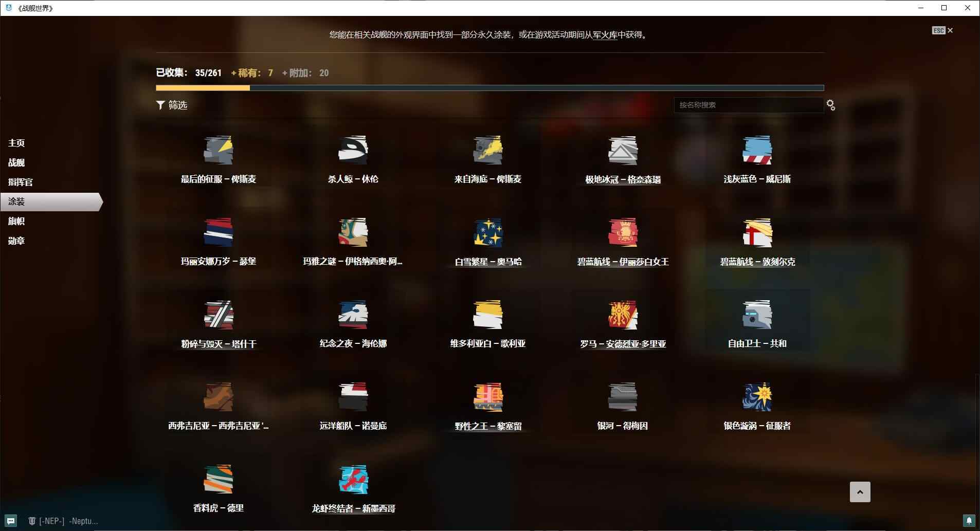The height and width of the screenshot is (531, 980).
Task: Navigate to the 主页 section
Action: tap(15, 143)
